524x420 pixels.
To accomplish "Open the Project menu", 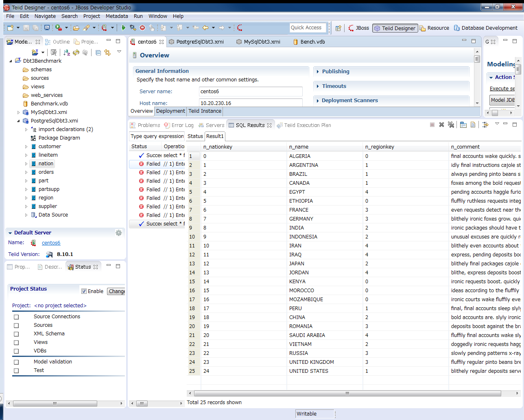I will [x=92, y=16].
